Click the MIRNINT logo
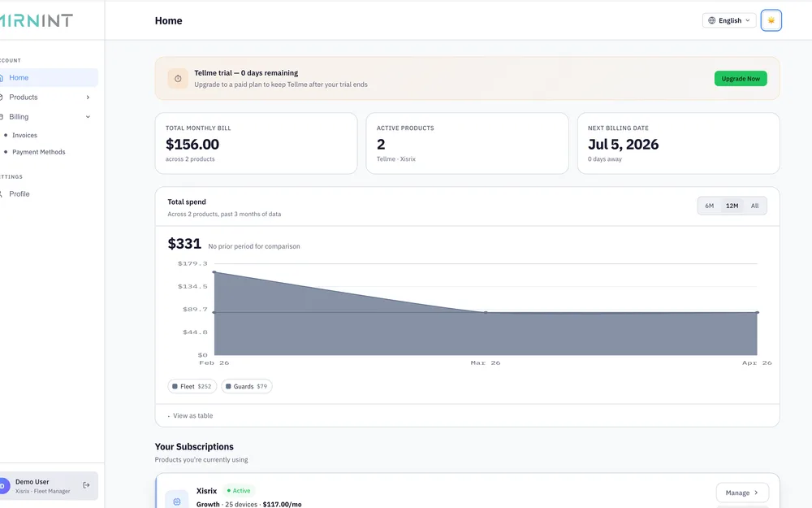This screenshot has width=812, height=508. (35, 20)
